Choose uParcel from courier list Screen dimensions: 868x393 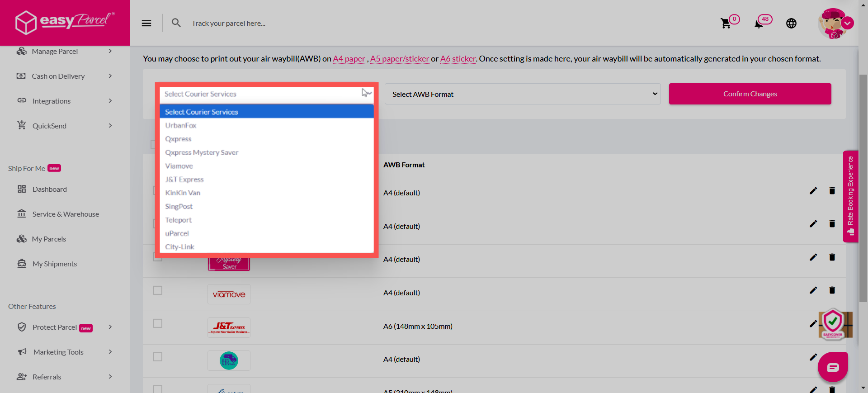click(267, 233)
